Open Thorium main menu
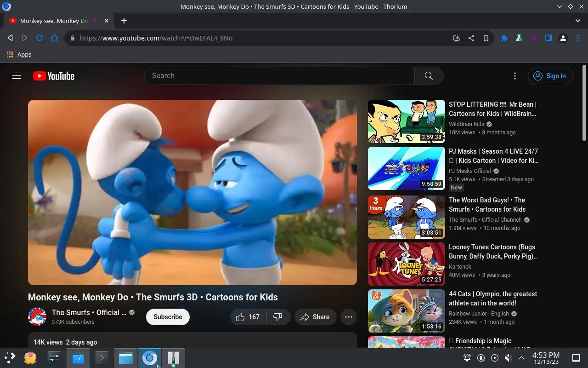 click(578, 38)
